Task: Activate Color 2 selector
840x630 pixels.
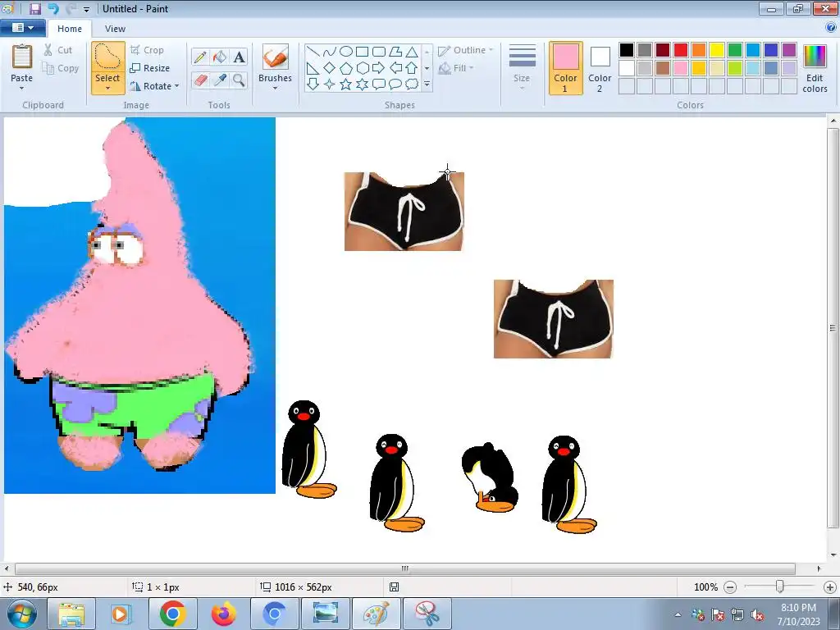Action: coord(600,68)
